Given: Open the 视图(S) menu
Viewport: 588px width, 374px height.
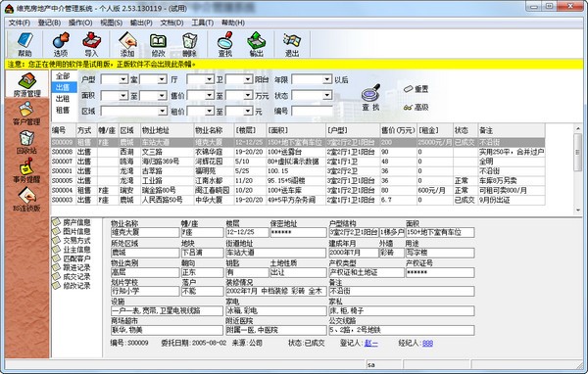Looking at the screenshot, I should [x=111, y=23].
